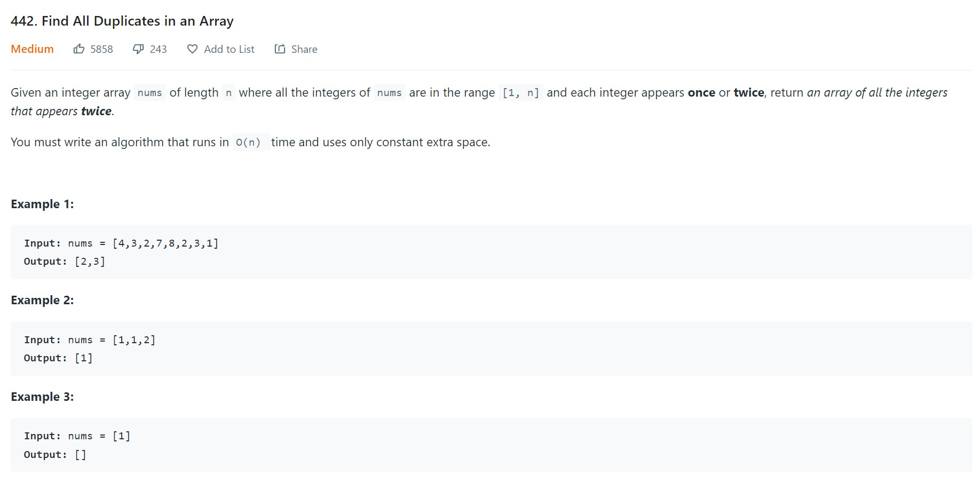980x482 pixels.
Task: Click the Example 3 empty output line
Action: click(55, 455)
